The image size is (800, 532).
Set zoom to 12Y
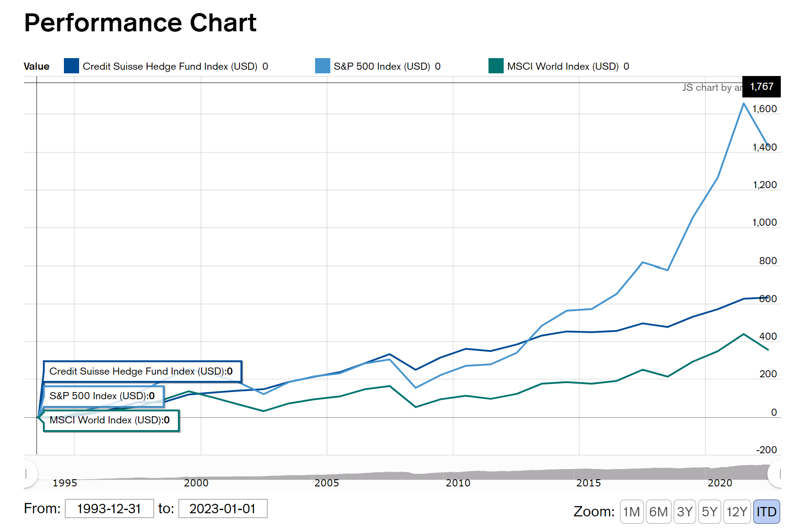point(737,511)
